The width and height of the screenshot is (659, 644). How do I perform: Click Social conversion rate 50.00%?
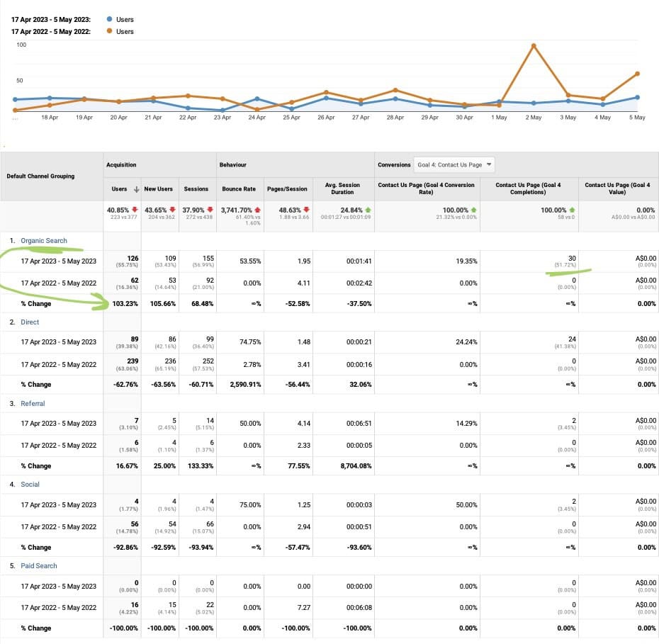466,505
